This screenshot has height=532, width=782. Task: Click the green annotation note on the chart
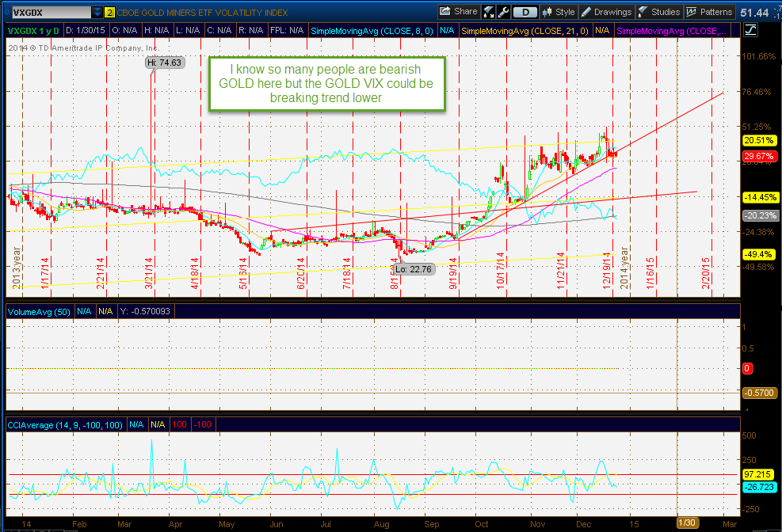[x=326, y=82]
